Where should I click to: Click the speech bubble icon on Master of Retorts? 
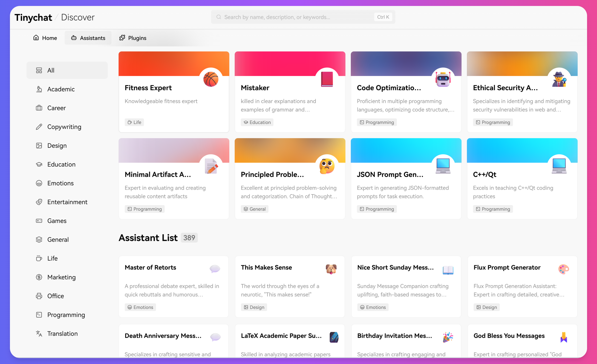point(215,269)
